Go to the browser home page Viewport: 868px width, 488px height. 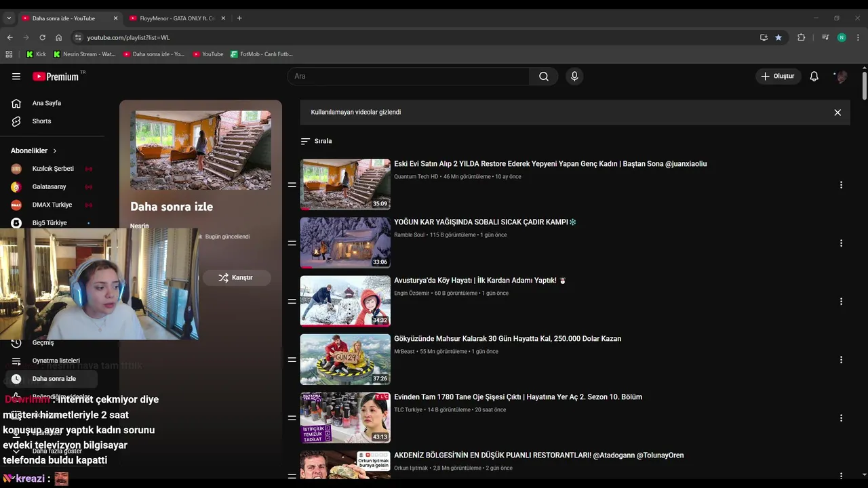click(x=58, y=38)
